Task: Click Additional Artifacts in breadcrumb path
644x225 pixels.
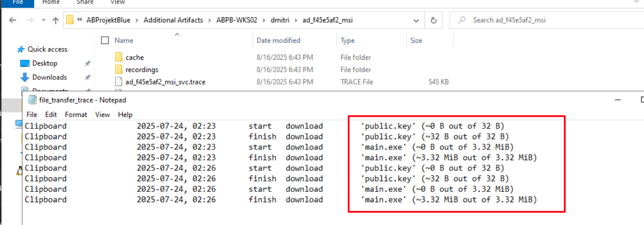Action: click(x=173, y=20)
